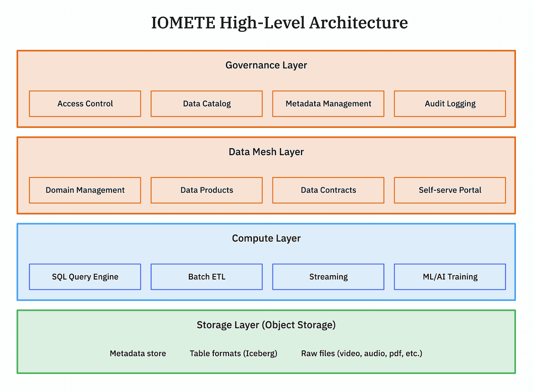
Task: Select the Metadata store label
Action: point(138,354)
